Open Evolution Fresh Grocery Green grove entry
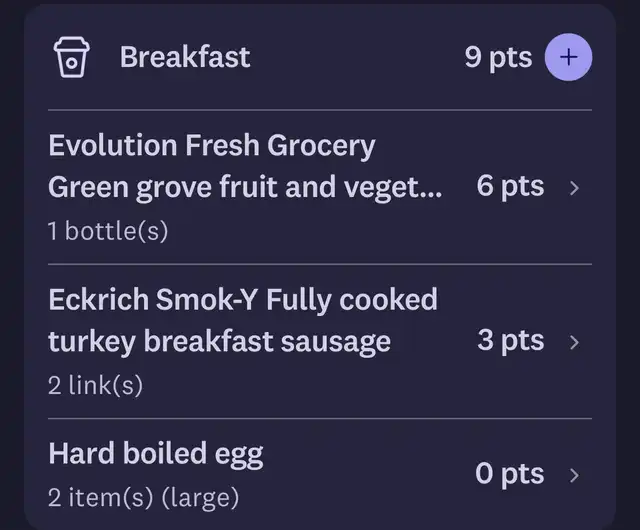640x530 pixels. click(320, 188)
